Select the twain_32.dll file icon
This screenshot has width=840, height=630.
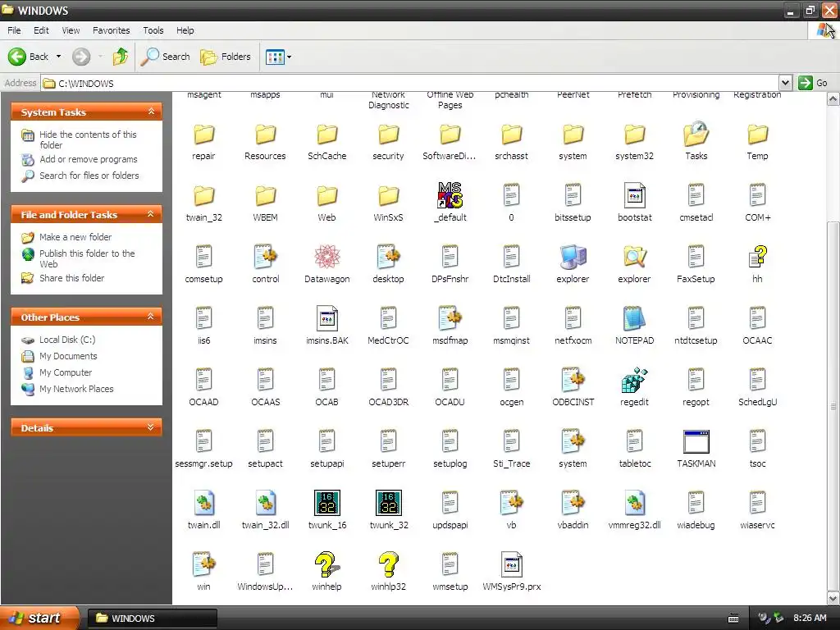pyautogui.click(x=265, y=503)
